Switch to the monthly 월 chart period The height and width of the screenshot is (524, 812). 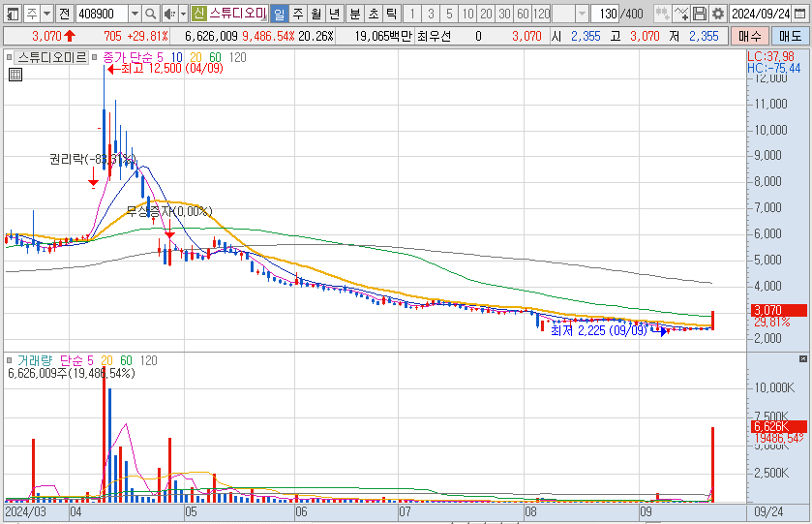pos(316,14)
